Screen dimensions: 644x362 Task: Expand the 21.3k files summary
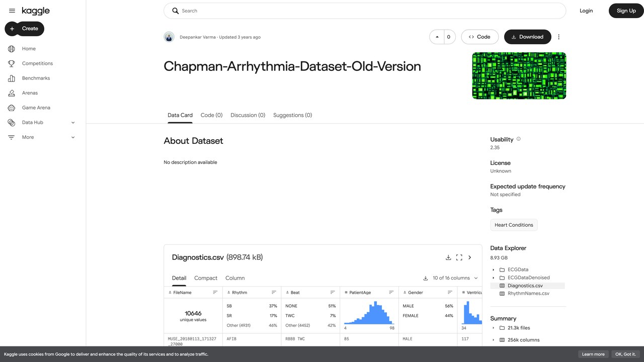tap(494, 328)
